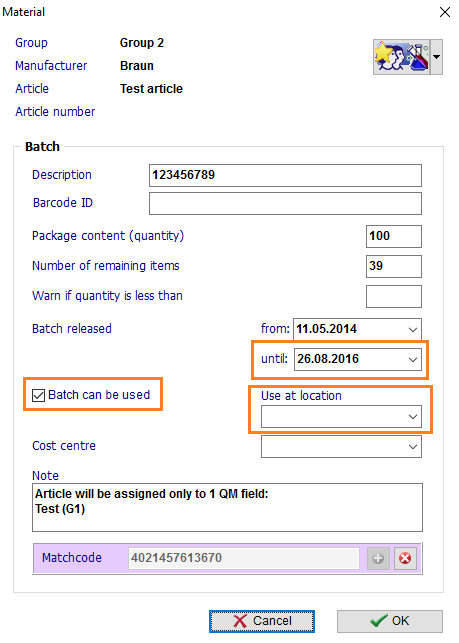Close the Material dialog window
This screenshot has height=643, width=459.
click(x=445, y=12)
